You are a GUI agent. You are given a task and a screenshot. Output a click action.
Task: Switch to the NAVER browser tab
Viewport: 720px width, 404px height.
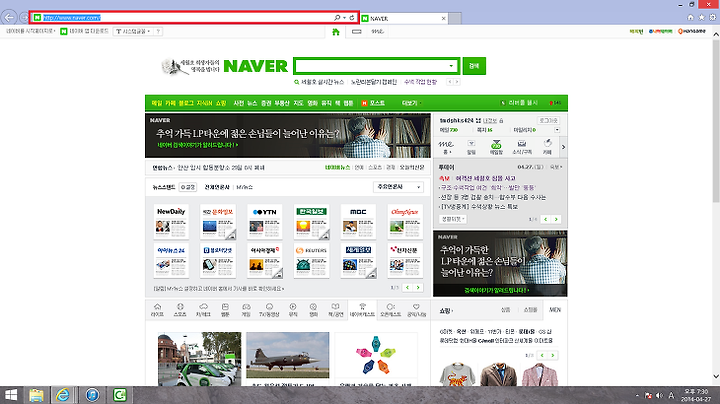404,18
